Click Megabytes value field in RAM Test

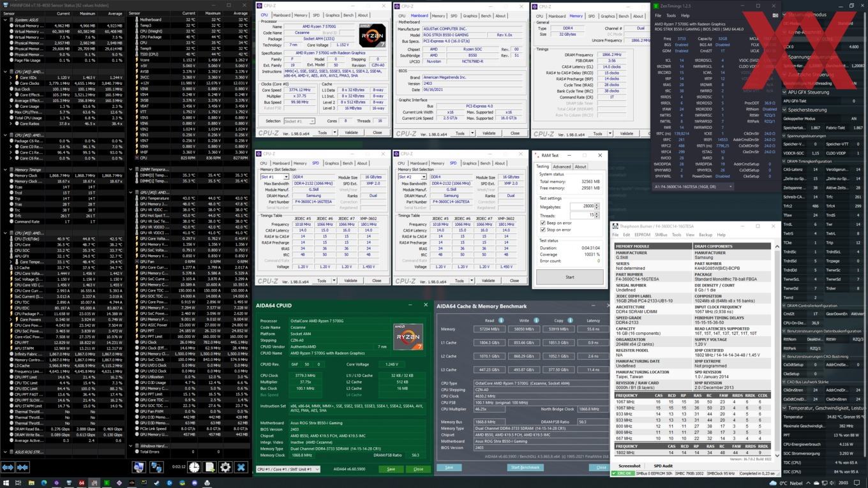[x=581, y=206]
